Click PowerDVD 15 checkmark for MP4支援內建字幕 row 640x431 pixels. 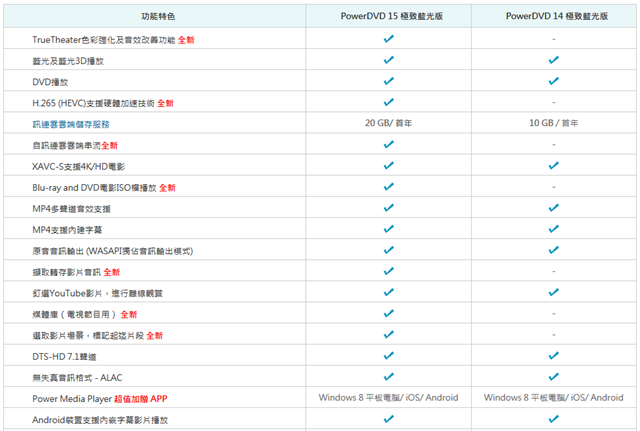click(389, 229)
